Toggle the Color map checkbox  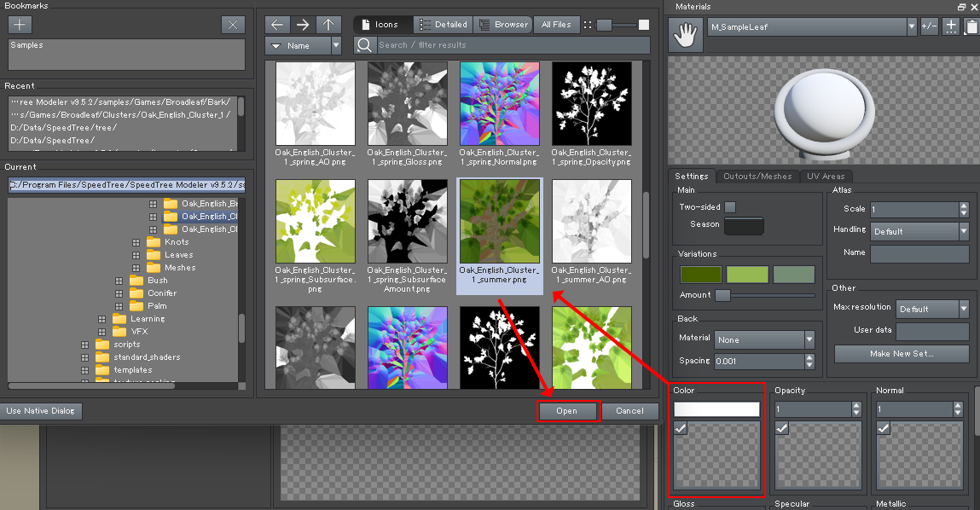[681, 428]
